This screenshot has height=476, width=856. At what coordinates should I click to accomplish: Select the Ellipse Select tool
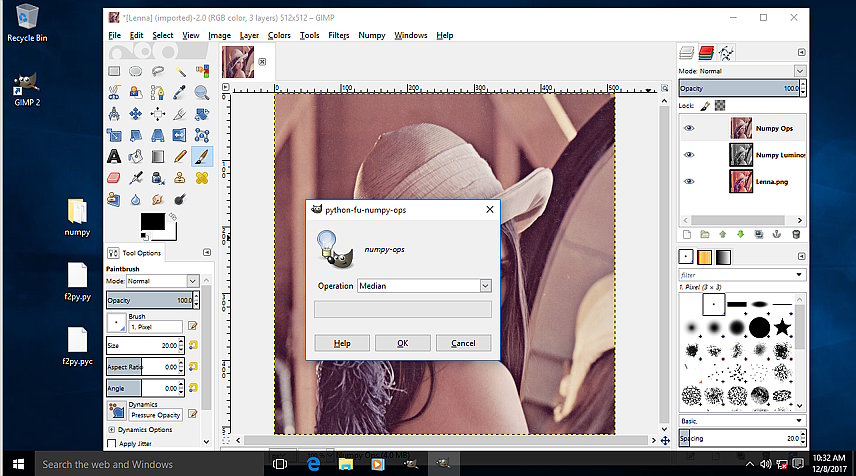tap(135, 71)
